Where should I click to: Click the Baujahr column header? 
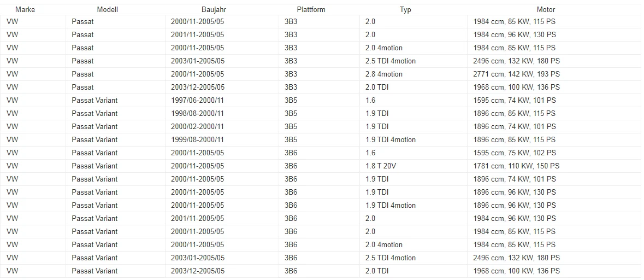(x=214, y=9)
